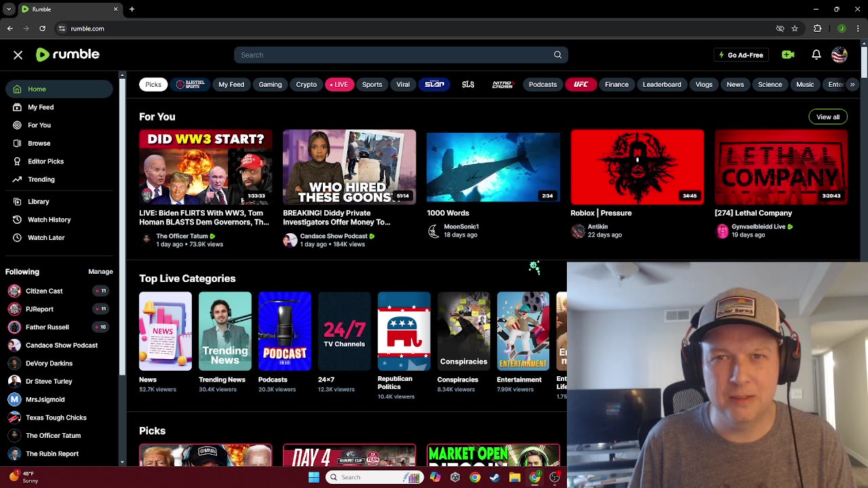Reload the page in Chrome

pos(42,28)
